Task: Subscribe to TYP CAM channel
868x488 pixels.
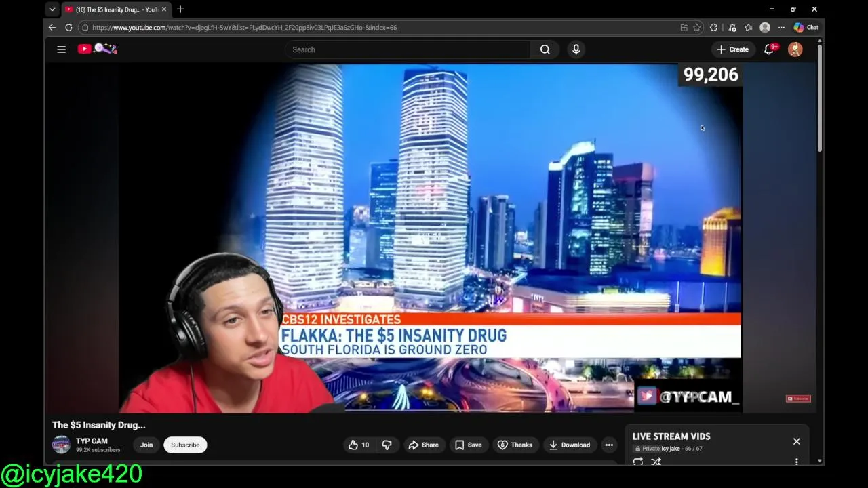Action: click(185, 445)
